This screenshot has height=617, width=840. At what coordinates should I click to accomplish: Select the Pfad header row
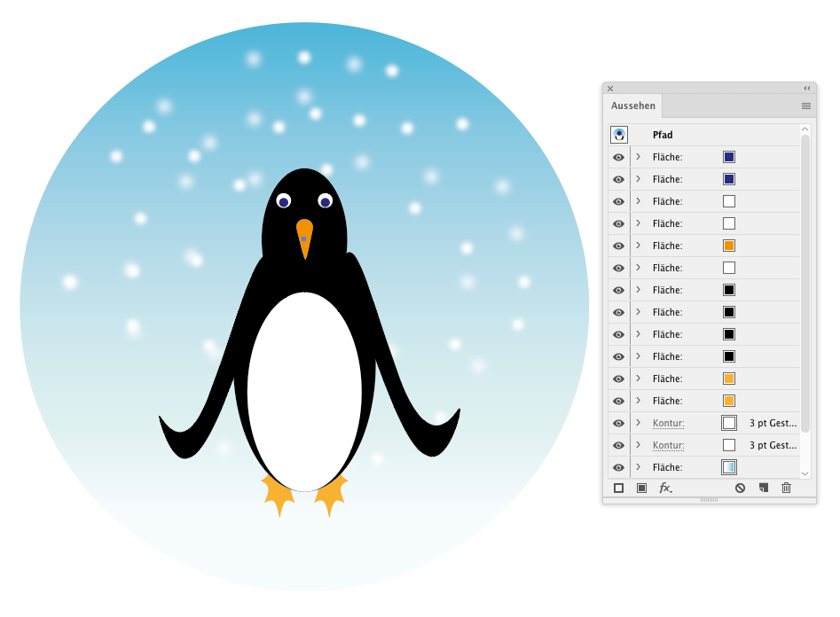point(704,135)
